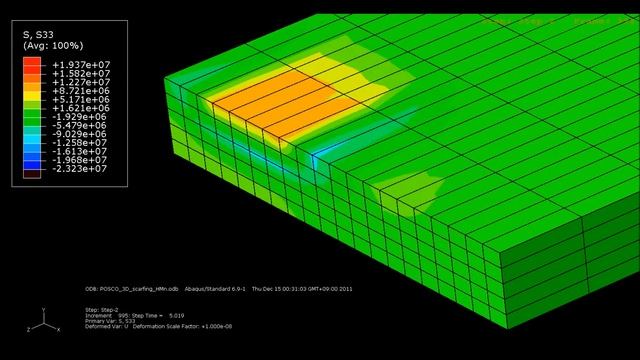Click legend value '+1.937e+07'
Viewport: 640px width, 360px height.
tap(81, 64)
